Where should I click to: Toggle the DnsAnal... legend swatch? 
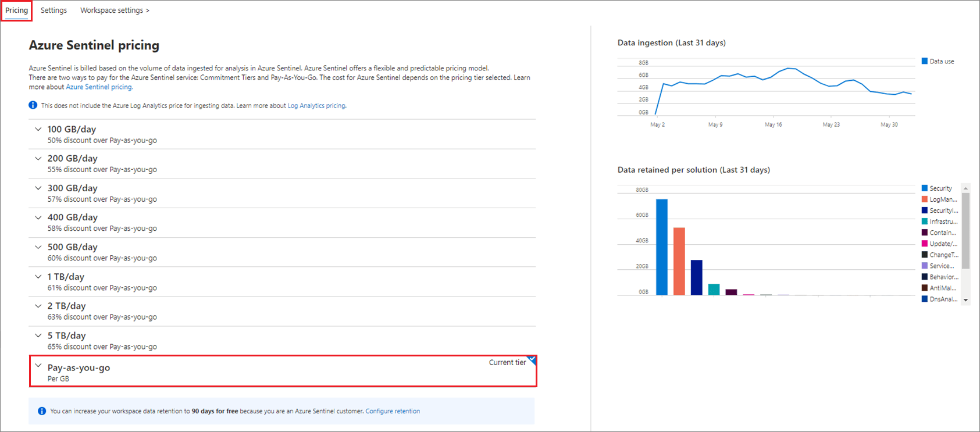tap(925, 299)
